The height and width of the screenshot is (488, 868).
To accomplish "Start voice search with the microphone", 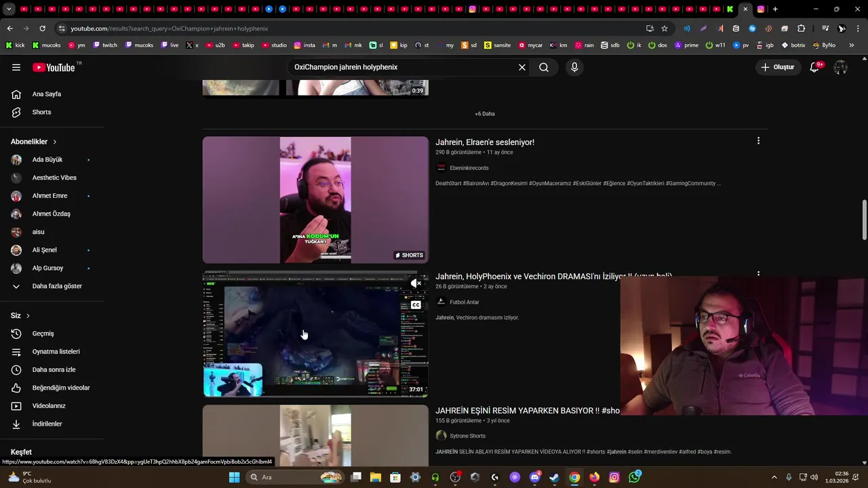I will coord(574,67).
